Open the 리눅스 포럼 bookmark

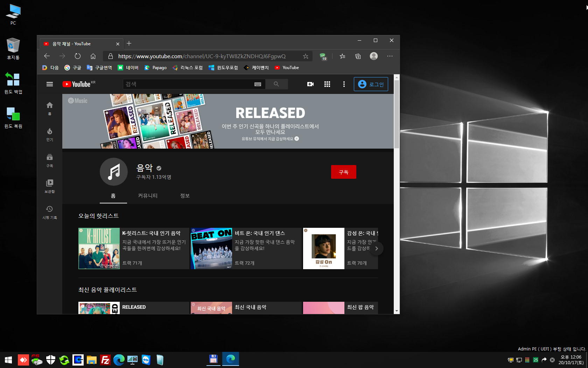(188, 68)
